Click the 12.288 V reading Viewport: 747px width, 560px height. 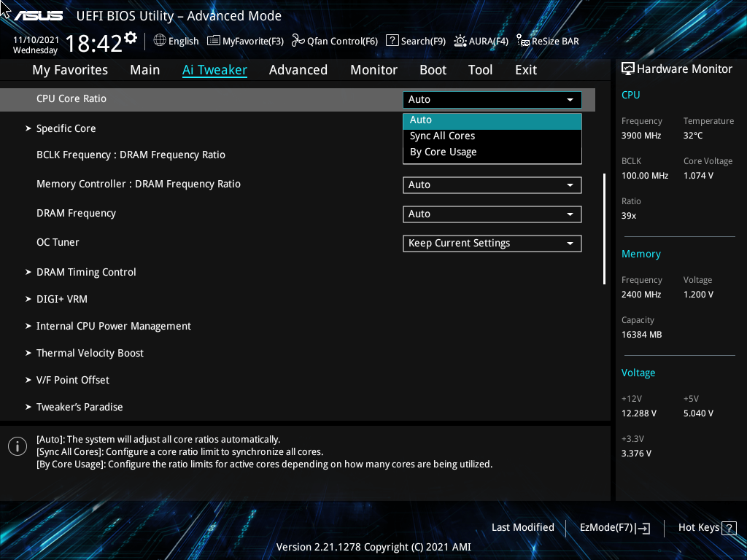coord(639,413)
